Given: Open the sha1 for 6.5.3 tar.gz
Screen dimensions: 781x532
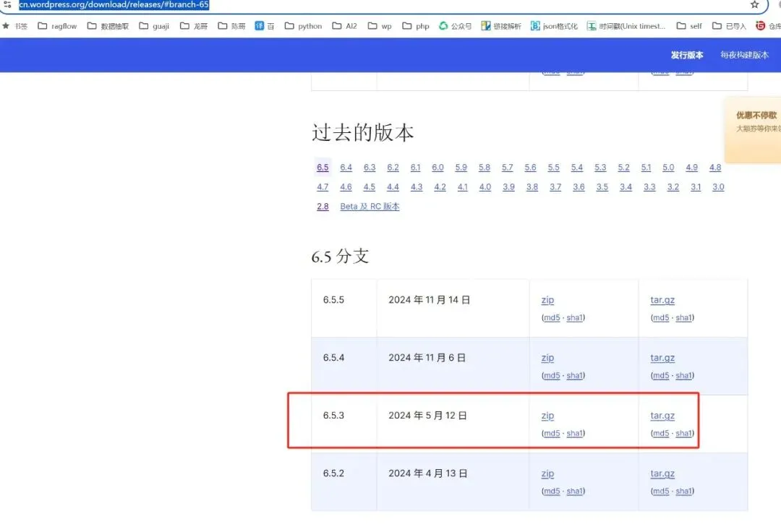Looking at the screenshot, I should [684, 434].
